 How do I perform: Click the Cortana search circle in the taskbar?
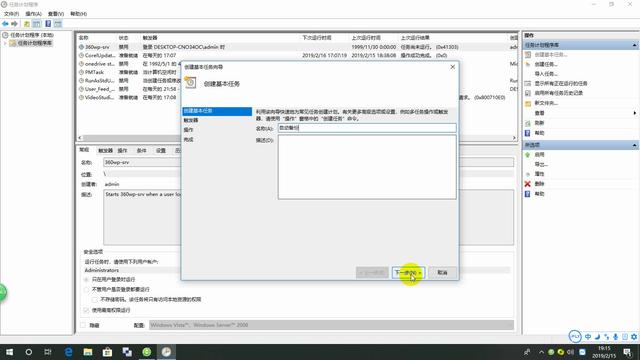click(x=29, y=352)
